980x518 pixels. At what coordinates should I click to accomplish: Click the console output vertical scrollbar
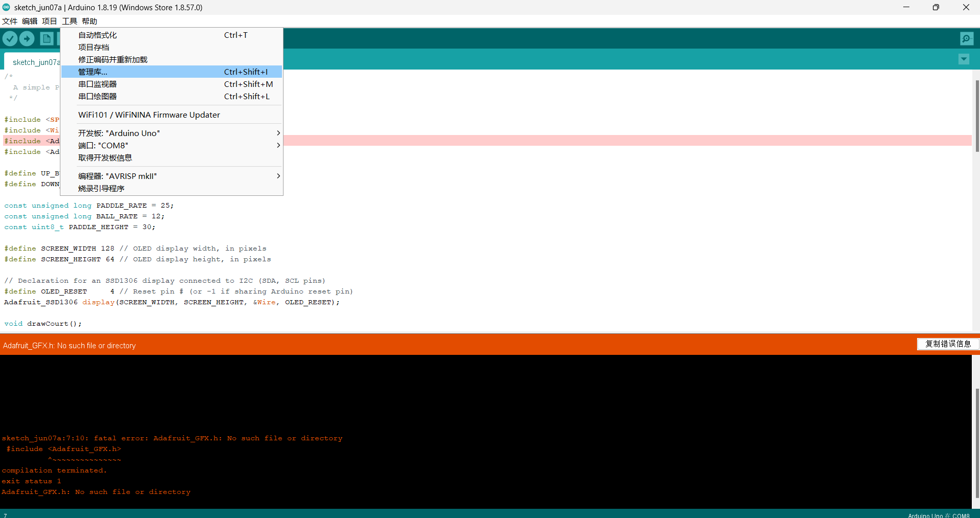(977, 443)
